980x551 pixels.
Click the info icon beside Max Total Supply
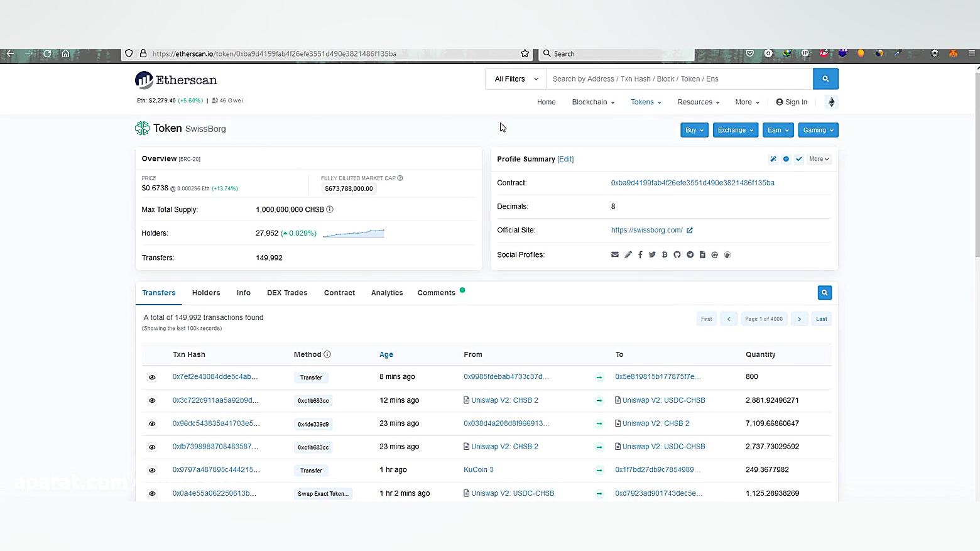click(x=330, y=209)
